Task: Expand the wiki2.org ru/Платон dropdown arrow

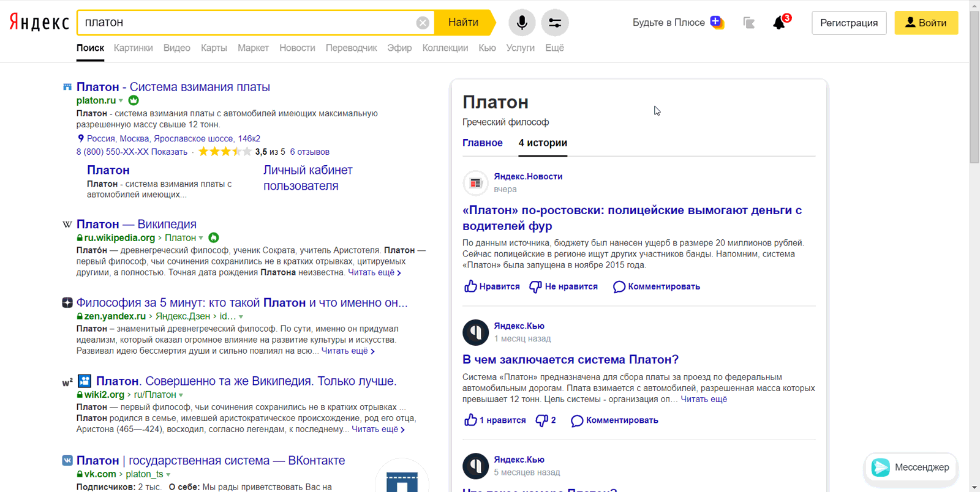Action: (181, 395)
